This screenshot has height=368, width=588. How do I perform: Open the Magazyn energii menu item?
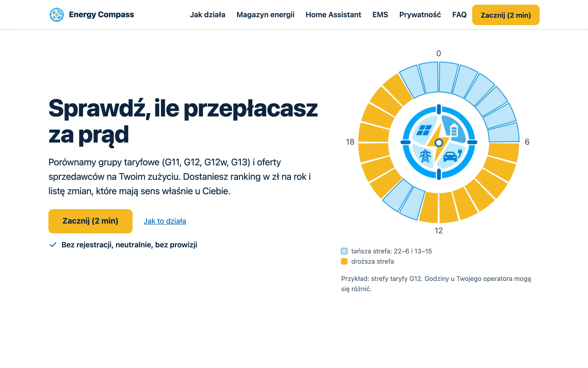coord(265,15)
